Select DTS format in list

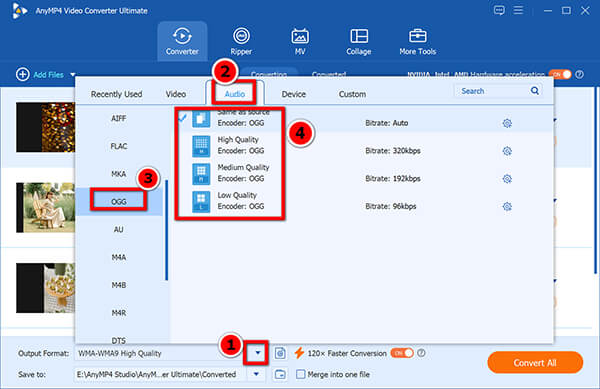click(119, 340)
